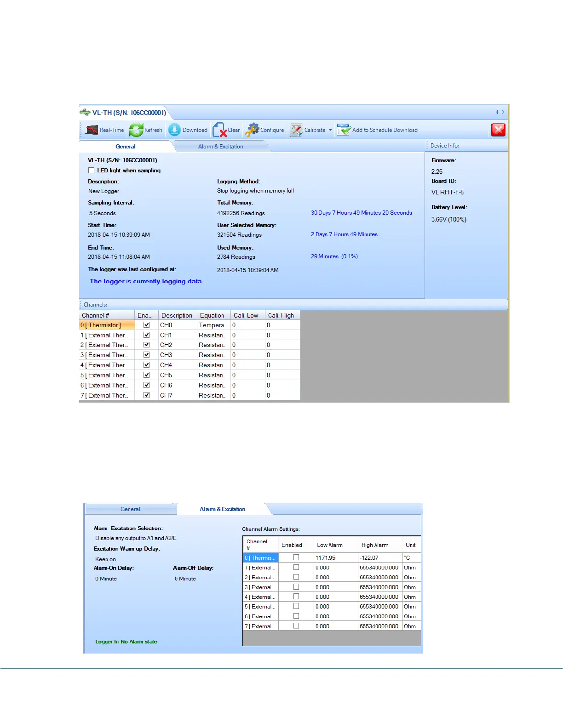Select the 0 [ Thermistor ] channel row
Screen dimensions: 563x728
[x=107, y=325]
